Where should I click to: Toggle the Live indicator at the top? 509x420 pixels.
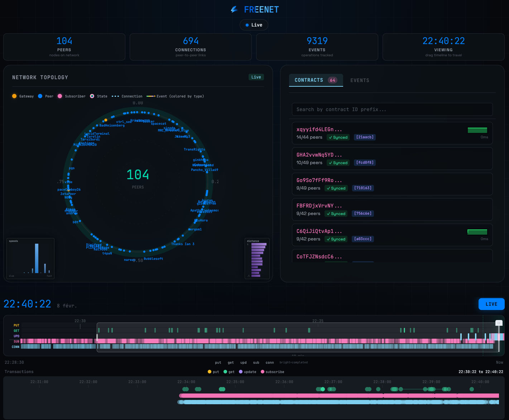point(254,25)
